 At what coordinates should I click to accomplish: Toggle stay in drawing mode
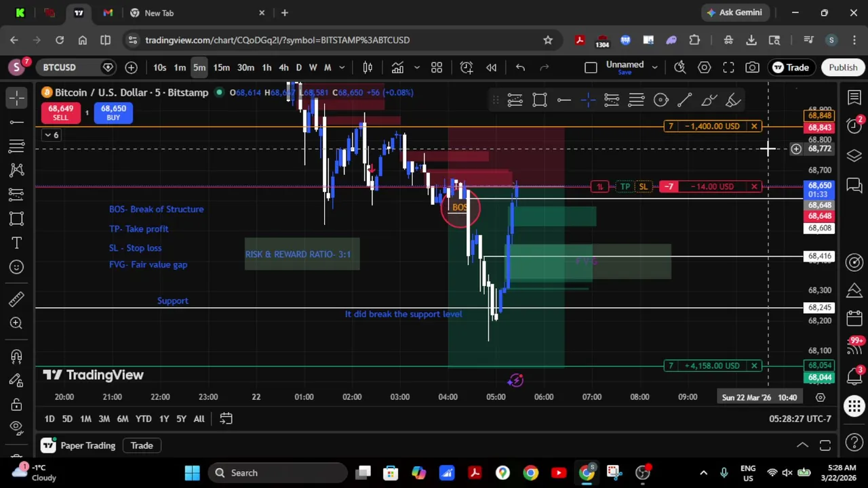(x=17, y=380)
